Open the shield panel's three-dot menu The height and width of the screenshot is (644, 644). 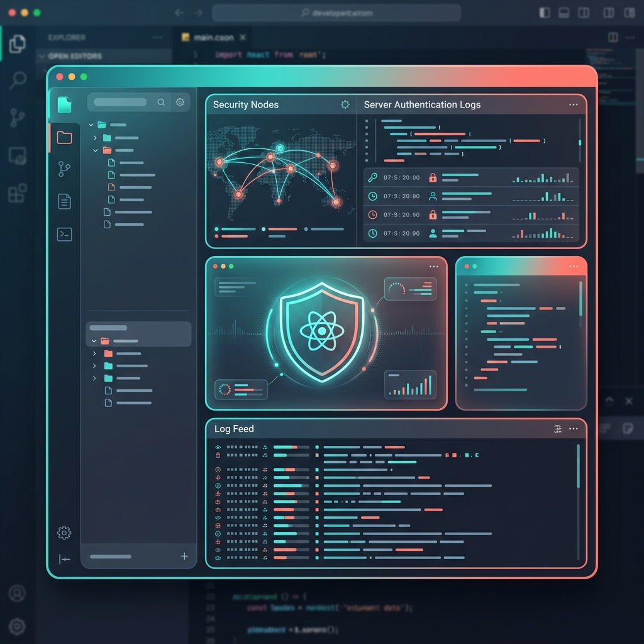(x=434, y=267)
